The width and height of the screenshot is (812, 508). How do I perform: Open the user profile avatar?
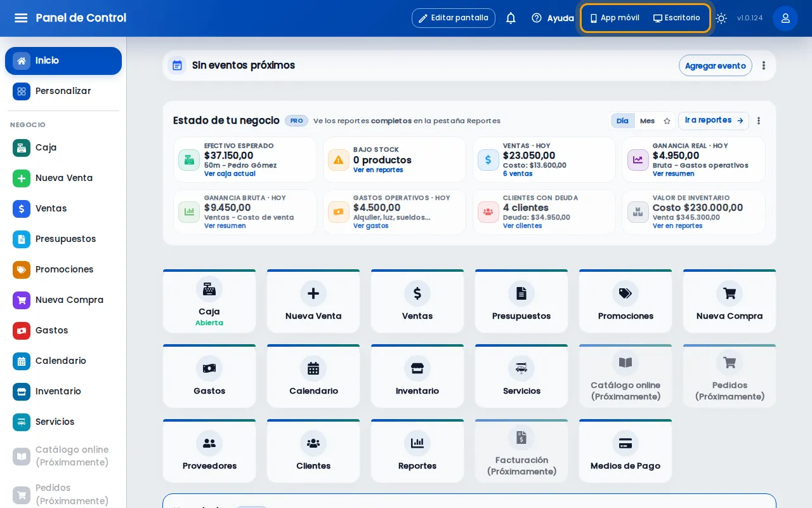coord(785,18)
